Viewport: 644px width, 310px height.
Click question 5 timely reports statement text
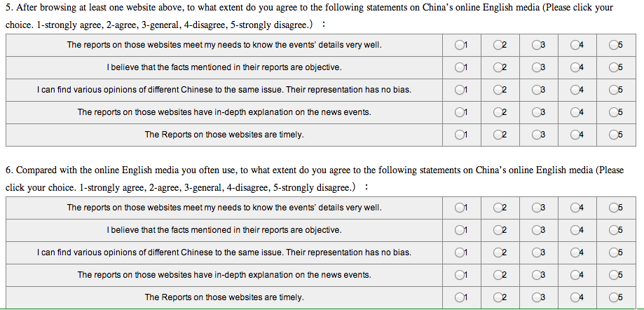pos(224,135)
